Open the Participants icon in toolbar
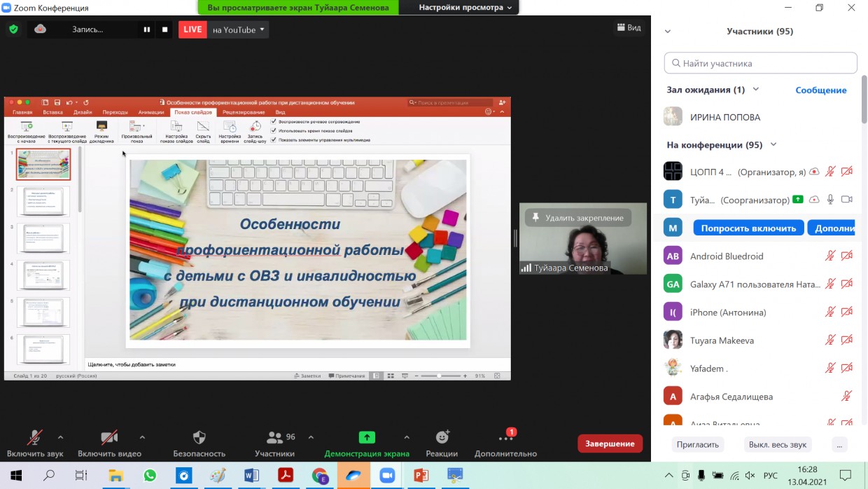This screenshot has height=489, width=868. click(275, 438)
